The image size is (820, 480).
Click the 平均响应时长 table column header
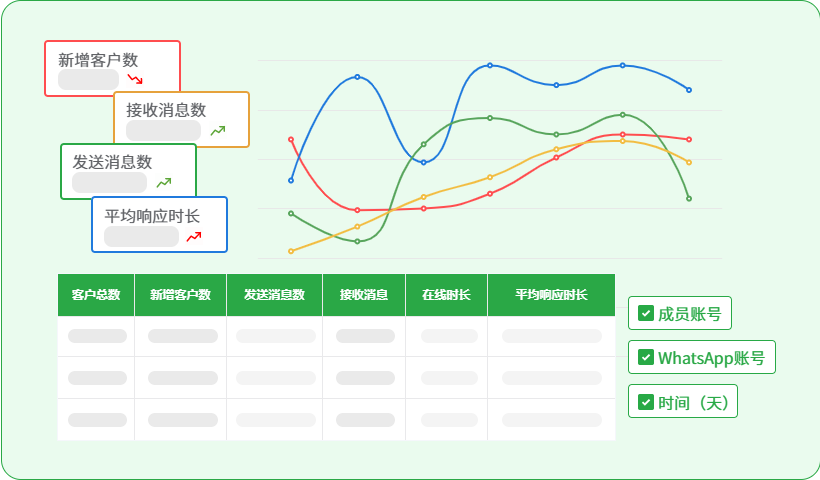click(551, 295)
